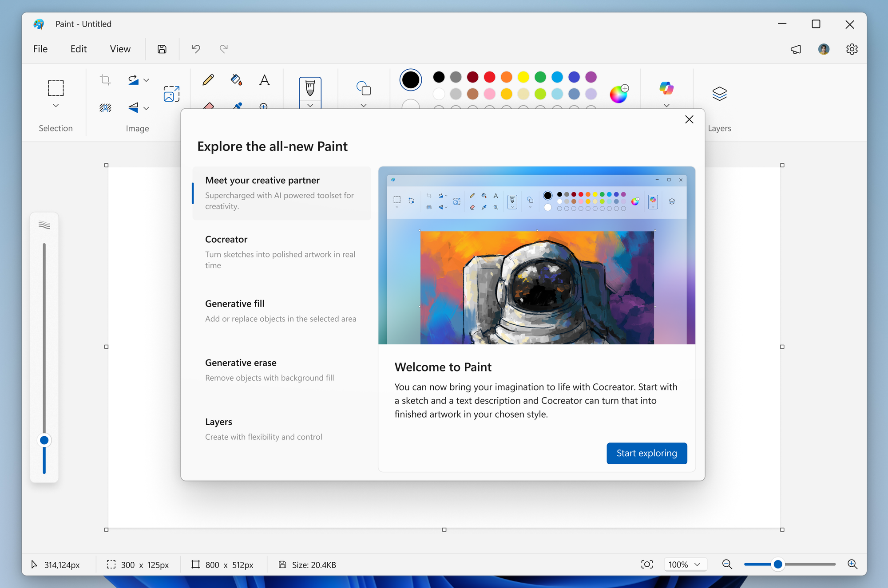Select Generative fill in the dialog list
This screenshot has width=888, height=588.
coord(281,311)
